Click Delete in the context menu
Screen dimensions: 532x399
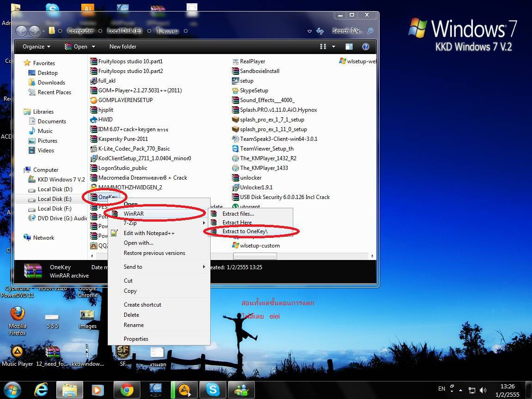[159, 315]
